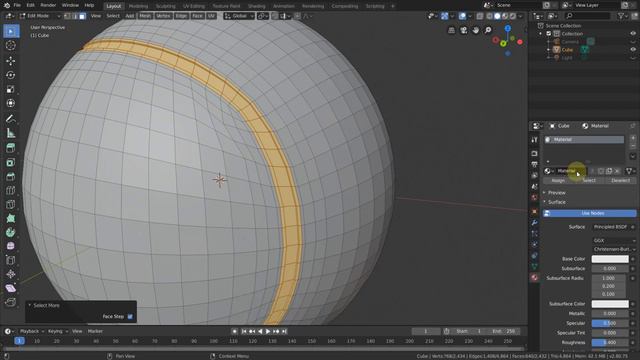The height and width of the screenshot is (360, 640).
Task: Select the Extrude Region tool
Action: pyautogui.click(x=11, y=148)
